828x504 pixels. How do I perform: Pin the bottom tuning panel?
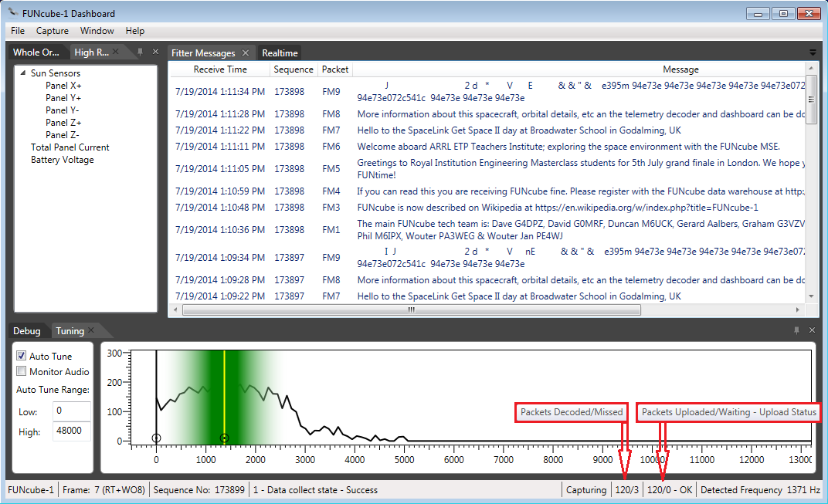(796, 330)
